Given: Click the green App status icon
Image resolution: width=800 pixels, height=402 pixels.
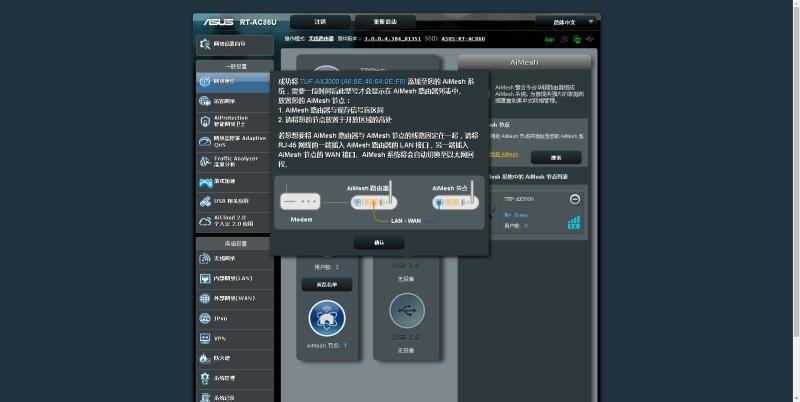Looking at the screenshot, I should coord(549,39).
